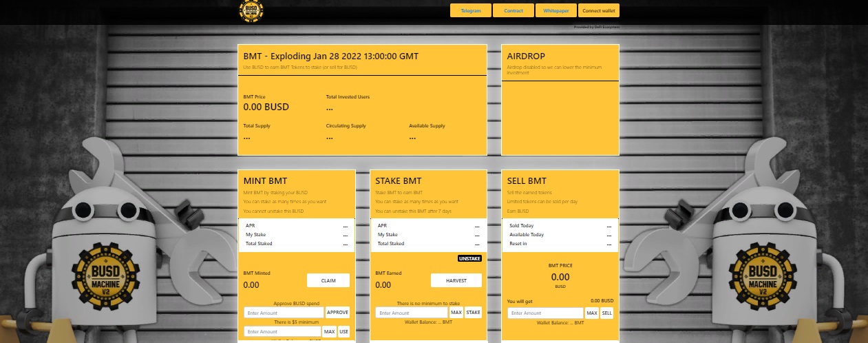The width and height of the screenshot is (868, 343).
Task: Claim minted BMT tokens
Action: tap(328, 280)
